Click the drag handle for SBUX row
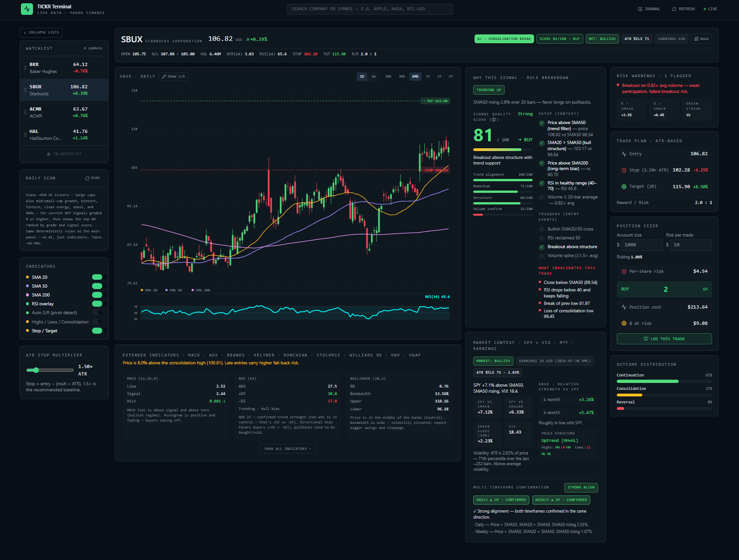 click(25, 90)
